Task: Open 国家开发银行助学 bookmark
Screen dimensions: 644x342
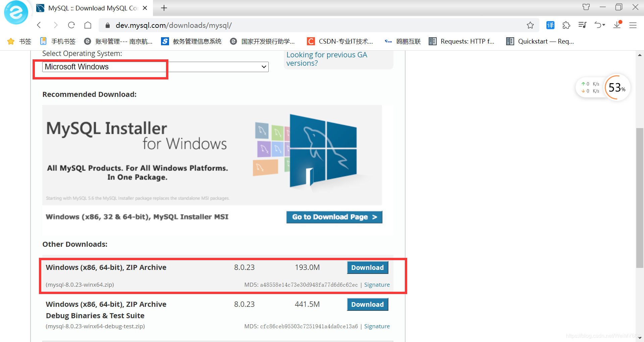Action: (x=262, y=41)
